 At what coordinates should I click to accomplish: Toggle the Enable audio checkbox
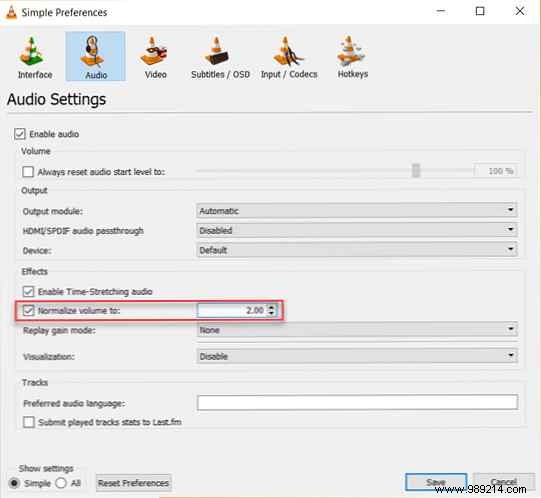(20, 134)
